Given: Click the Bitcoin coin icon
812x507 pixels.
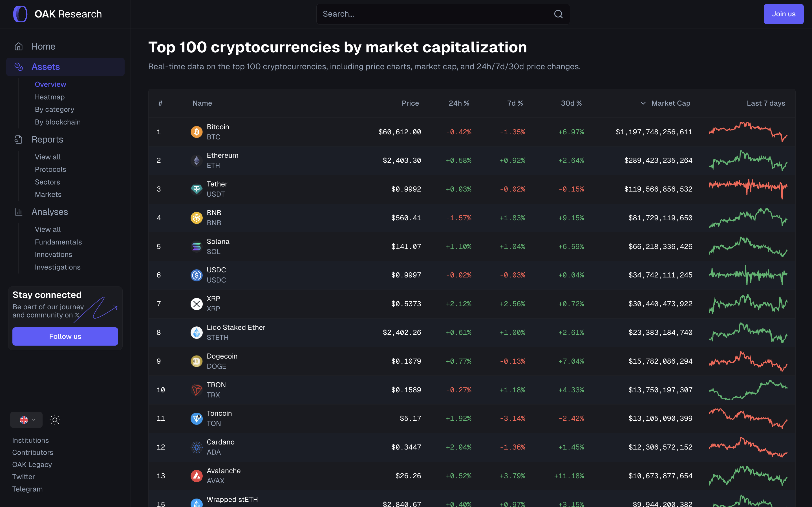Looking at the screenshot, I should (x=197, y=132).
